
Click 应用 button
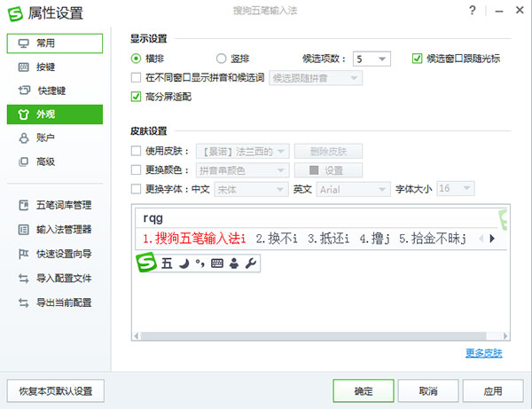493,391
